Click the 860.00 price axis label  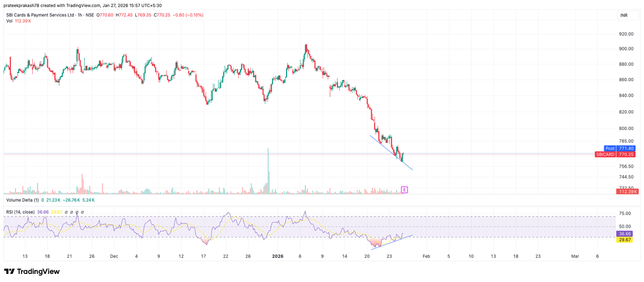click(626, 80)
